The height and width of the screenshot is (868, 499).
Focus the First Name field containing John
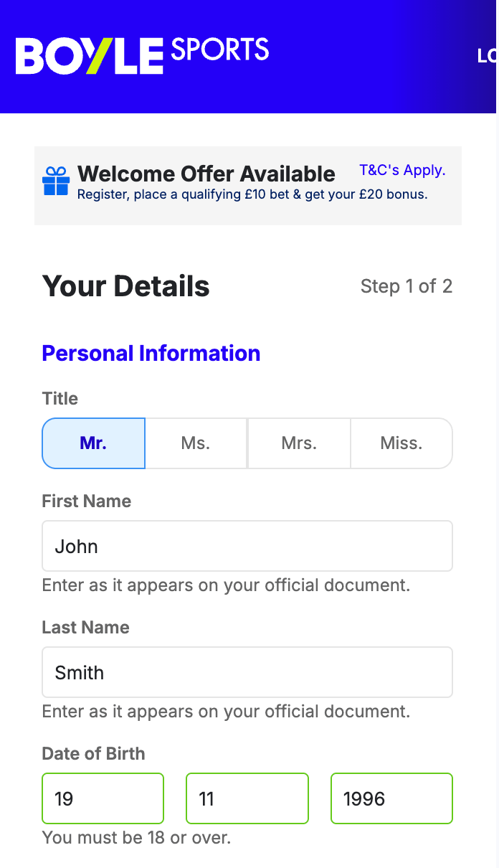(247, 546)
